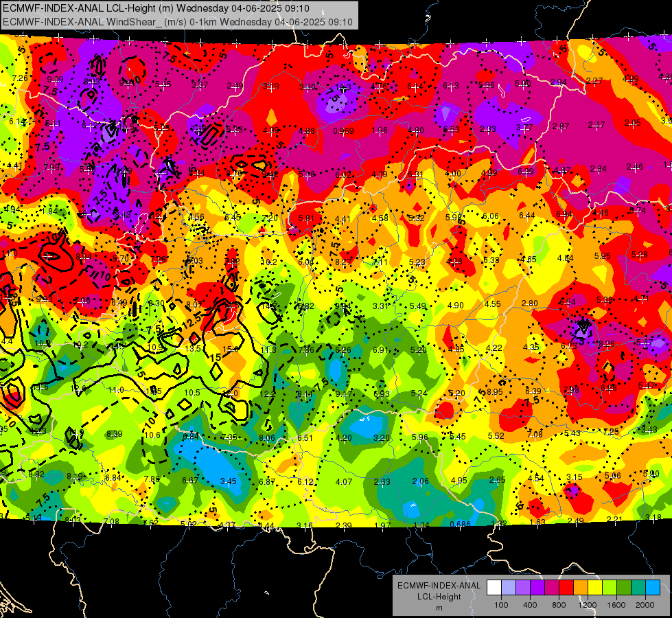Click the grid value '8.06'
This screenshot has width=672, height=618.
(267, 438)
